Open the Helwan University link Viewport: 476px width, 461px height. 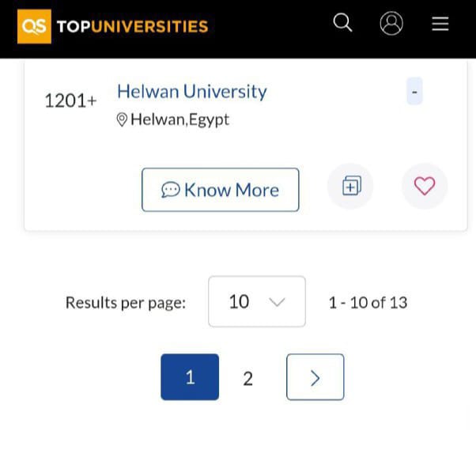pos(192,92)
